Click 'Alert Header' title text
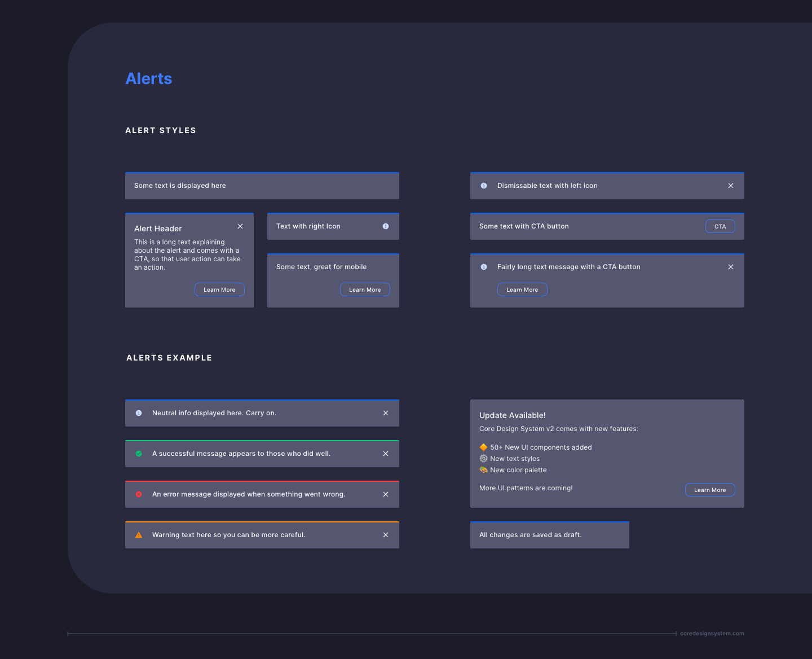This screenshot has width=812, height=659. [158, 229]
